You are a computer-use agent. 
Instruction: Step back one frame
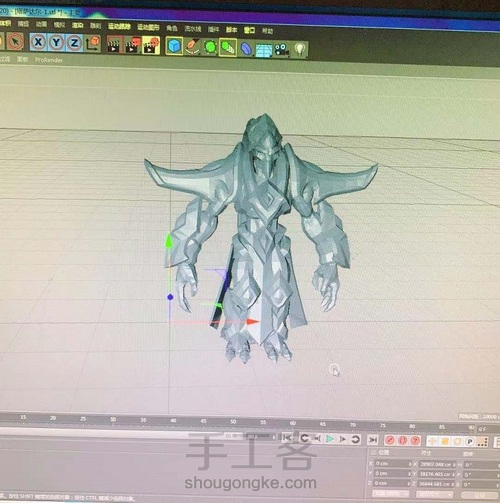pos(317,439)
